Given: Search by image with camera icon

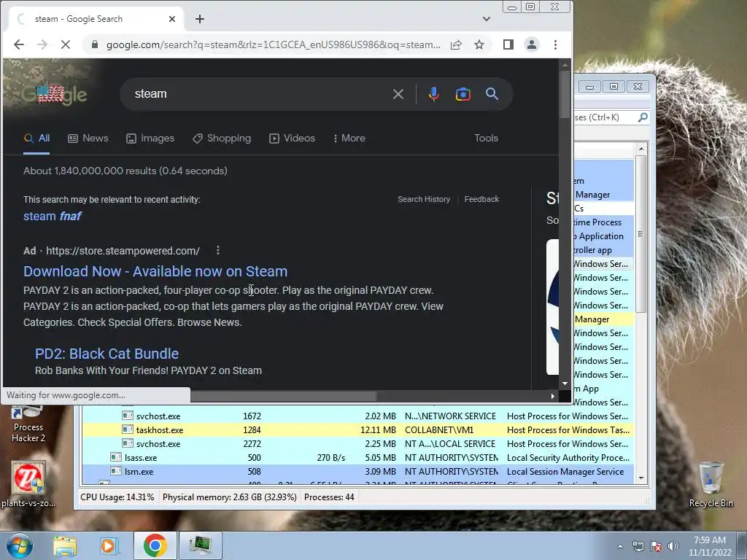Looking at the screenshot, I should pyautogui.click(x=462, y=94).
